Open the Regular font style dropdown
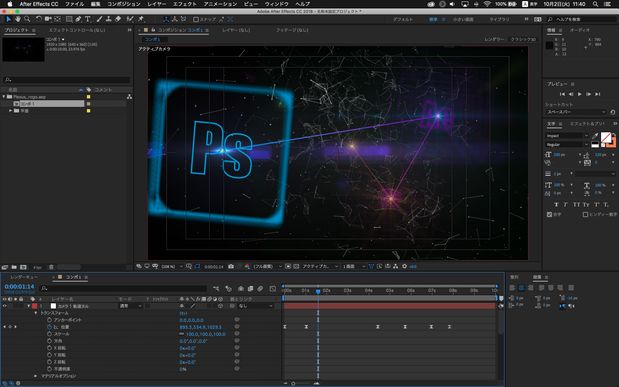Screen dimensions: 619x387 point(567,145)
